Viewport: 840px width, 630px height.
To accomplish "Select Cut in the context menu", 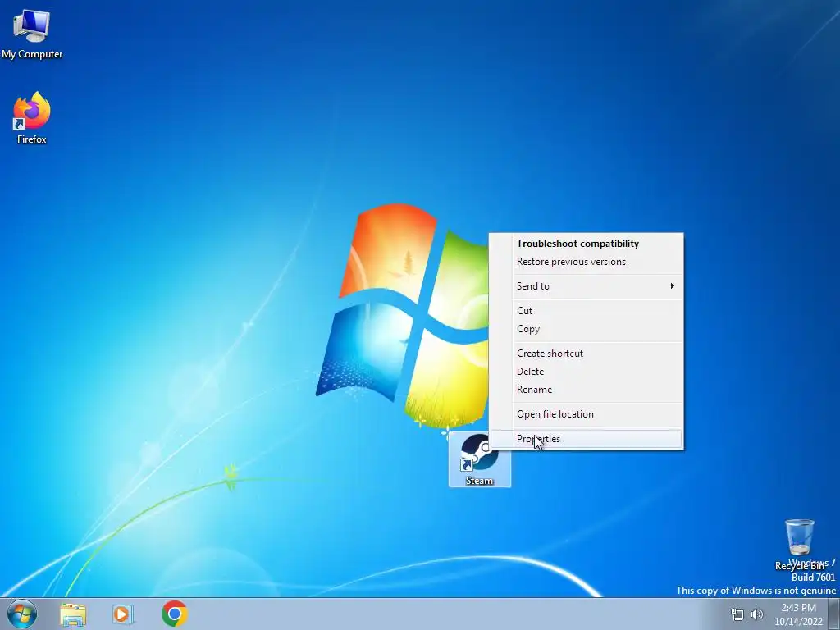I will coord(587,311).
